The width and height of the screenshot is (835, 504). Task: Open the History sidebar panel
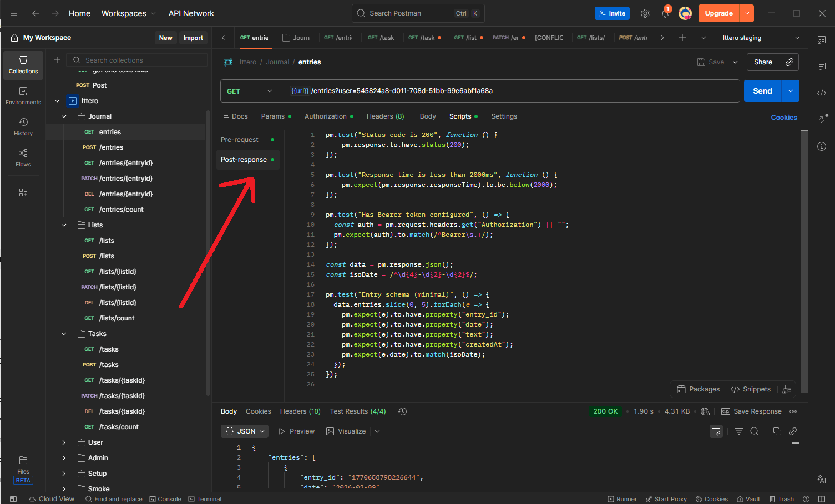[23, 126]
